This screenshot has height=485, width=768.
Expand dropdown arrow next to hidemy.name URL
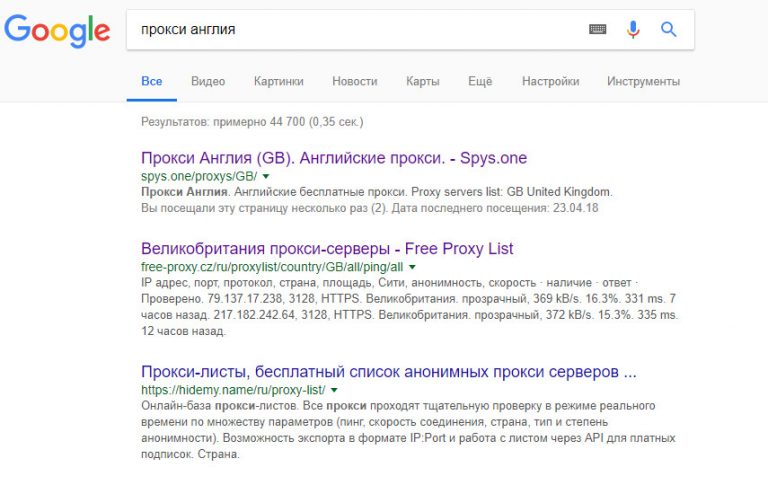(x=334, y=390)
